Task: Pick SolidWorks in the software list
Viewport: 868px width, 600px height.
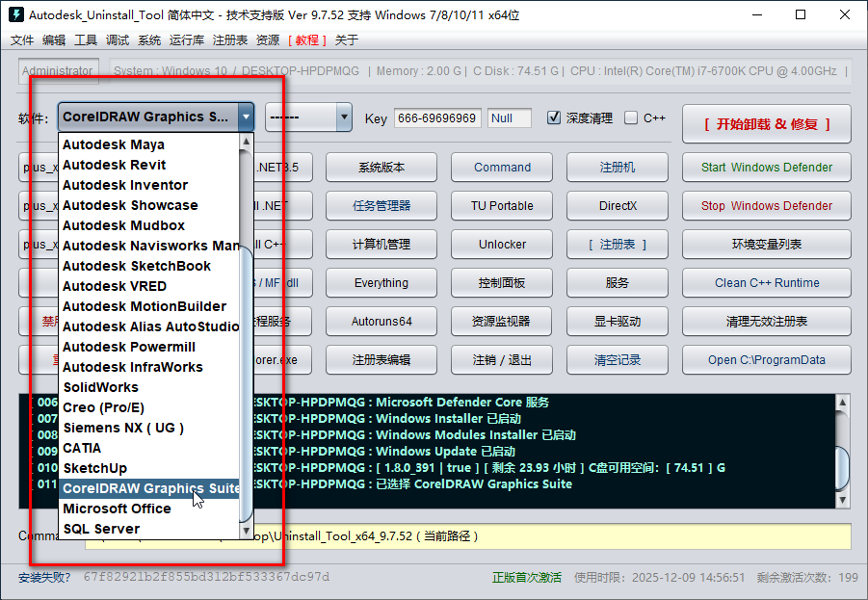Action: 149,387
